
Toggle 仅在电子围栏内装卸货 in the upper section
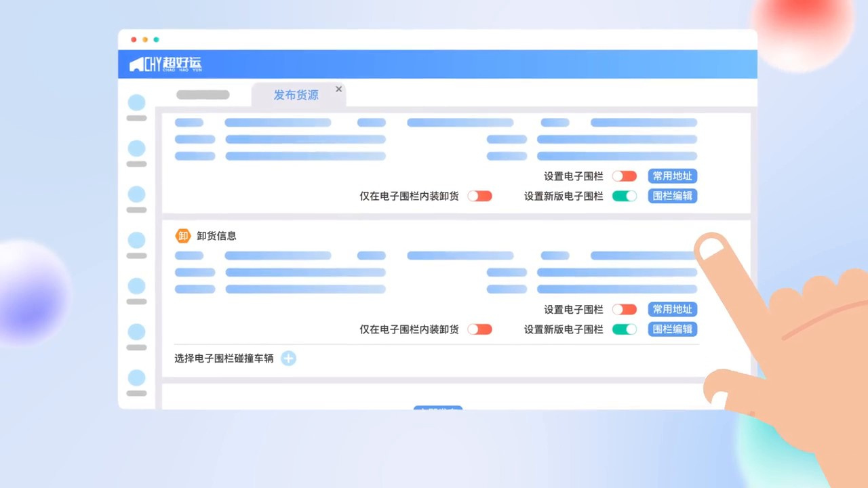479,196
